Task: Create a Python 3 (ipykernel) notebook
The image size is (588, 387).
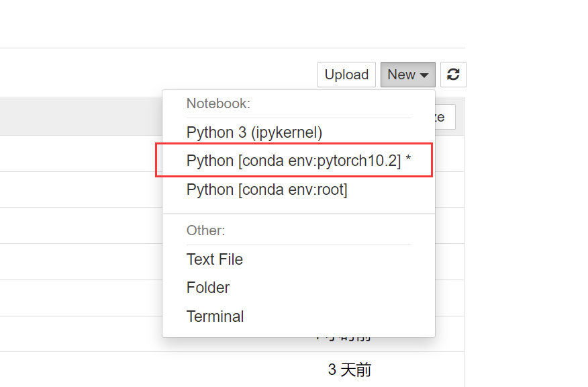Action: click(254, 132)
